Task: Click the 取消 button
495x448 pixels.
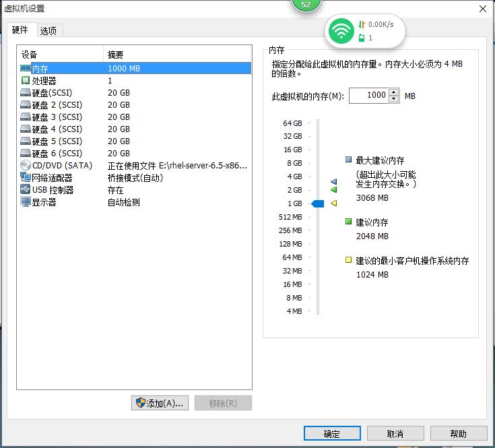Action: tap(395, 433)
